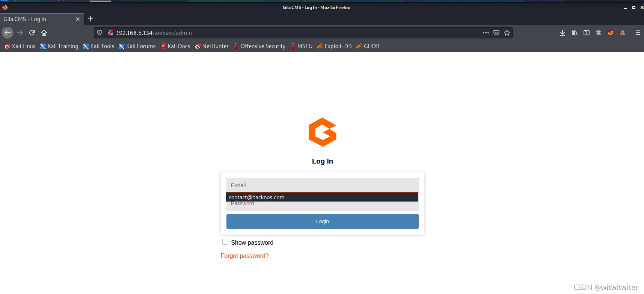Close the Gila CMS tab
Image resolution: width=644 pixels, height=294 pixels.
[x=78, y=19]
